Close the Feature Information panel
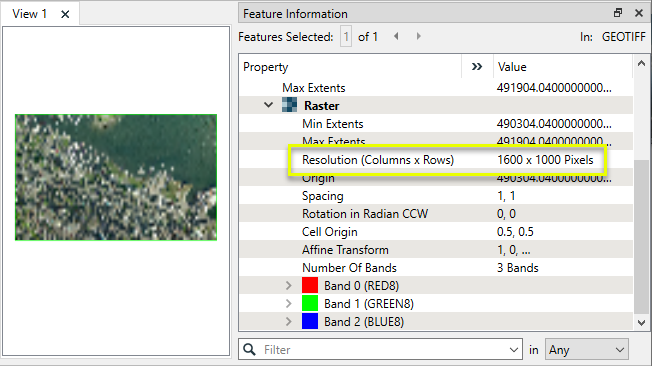The width and height of the screenshot is (652, 366). [639, 13]
